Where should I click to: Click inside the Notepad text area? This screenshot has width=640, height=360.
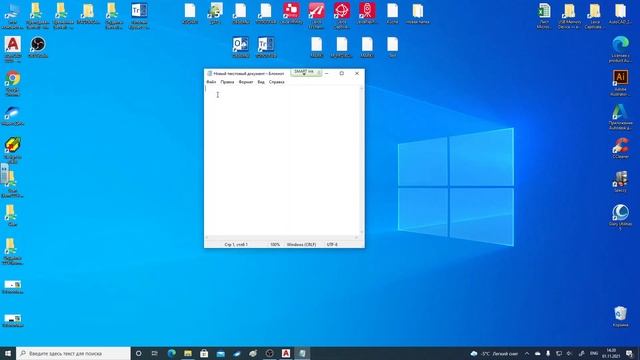click(282, 160)
